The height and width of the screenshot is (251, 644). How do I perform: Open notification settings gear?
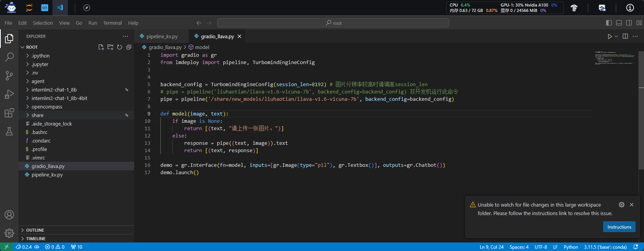(x=622, y=205)
